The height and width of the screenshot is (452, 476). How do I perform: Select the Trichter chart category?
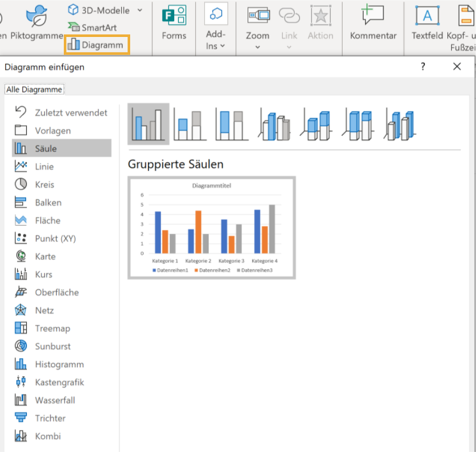[x=61, y=418]
